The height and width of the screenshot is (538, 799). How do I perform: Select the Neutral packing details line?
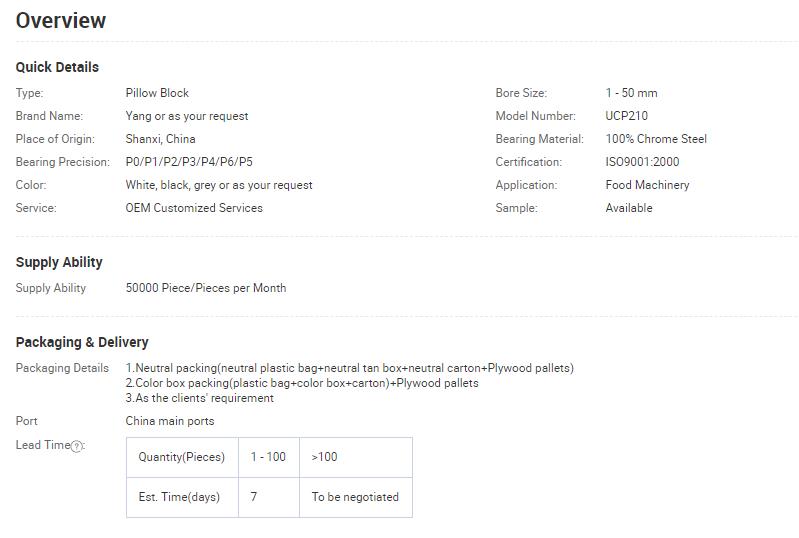[x=350, y=368]
